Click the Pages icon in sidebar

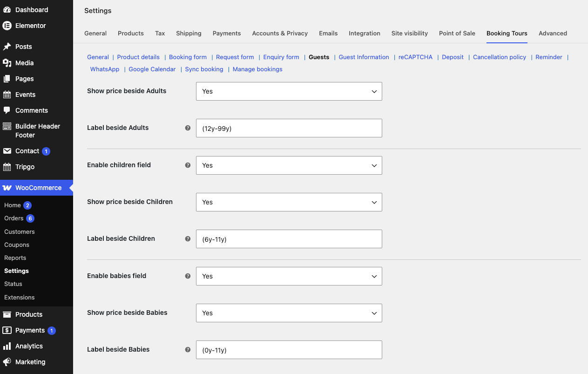(x=7, y=79)
